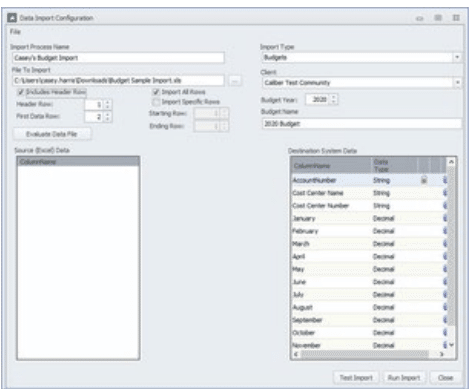
Task: Select the January row
Action: tap(369, 218)
